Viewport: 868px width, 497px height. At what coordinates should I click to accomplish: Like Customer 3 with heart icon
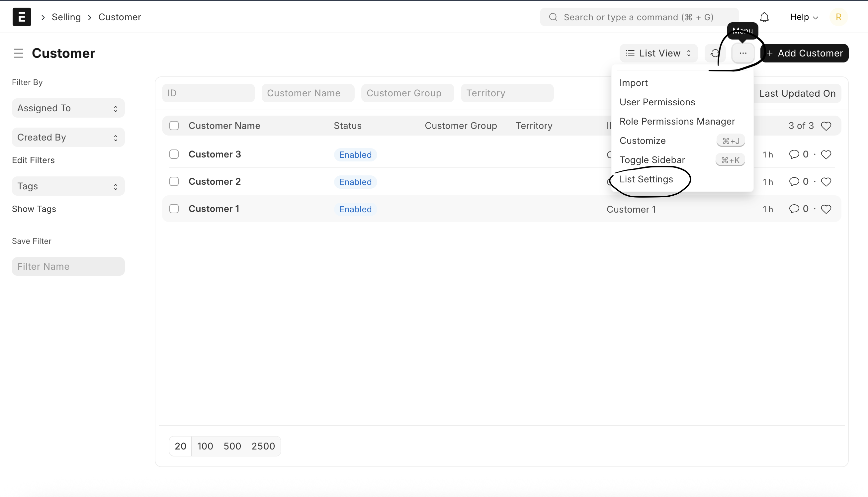tap(826, 154)
